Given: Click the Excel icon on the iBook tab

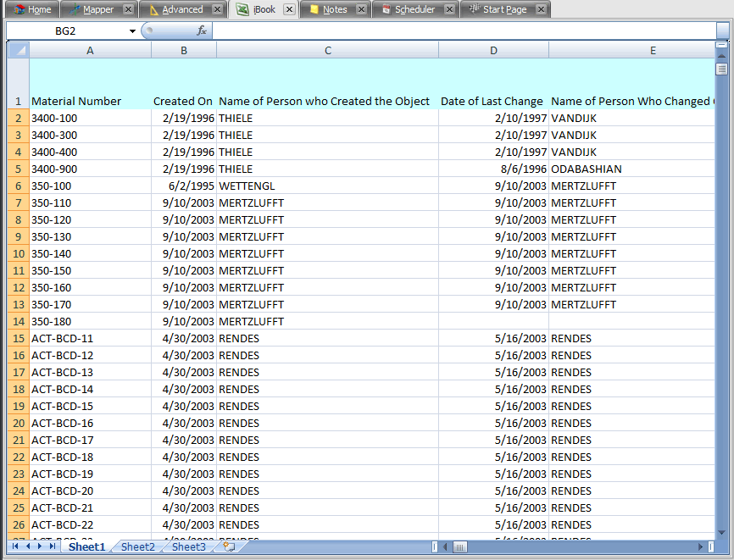Looking at the screenshot, I should click(x=242, y=8).
